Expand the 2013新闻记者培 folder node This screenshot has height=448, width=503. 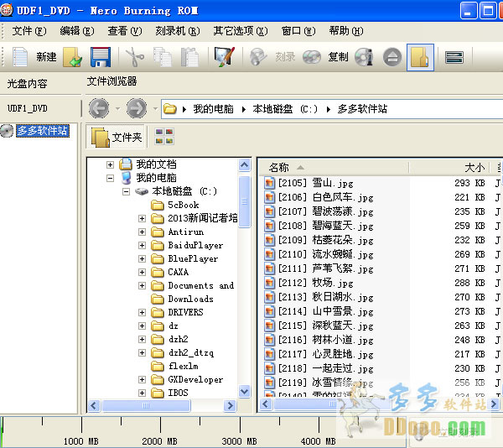pos(142,218)
